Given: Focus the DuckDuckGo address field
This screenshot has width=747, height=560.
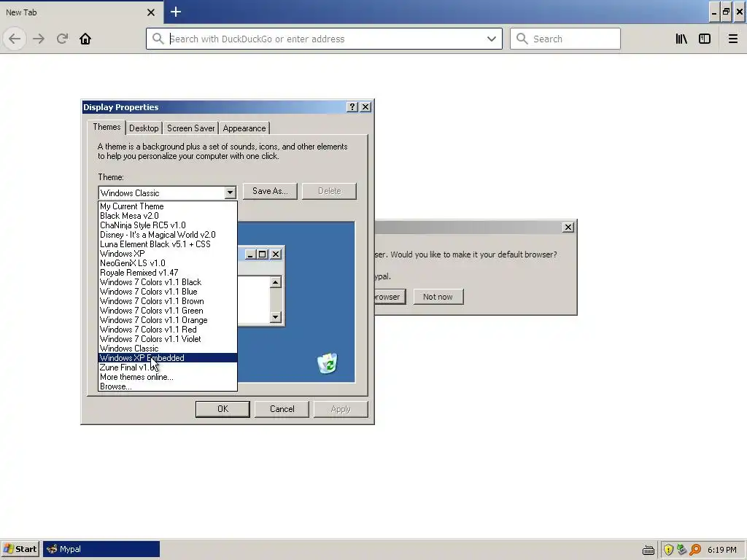Looking at the screenshot, I should [x=324, y=39].
